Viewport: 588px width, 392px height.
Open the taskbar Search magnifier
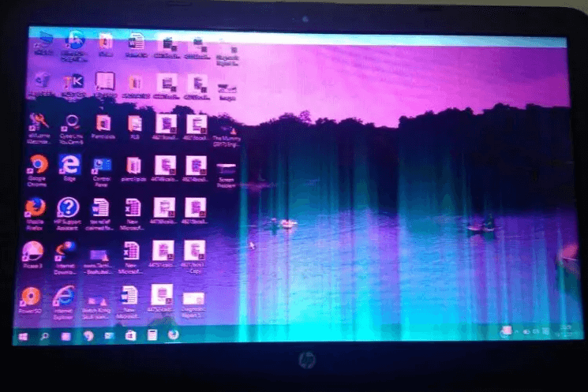point(44,336)
